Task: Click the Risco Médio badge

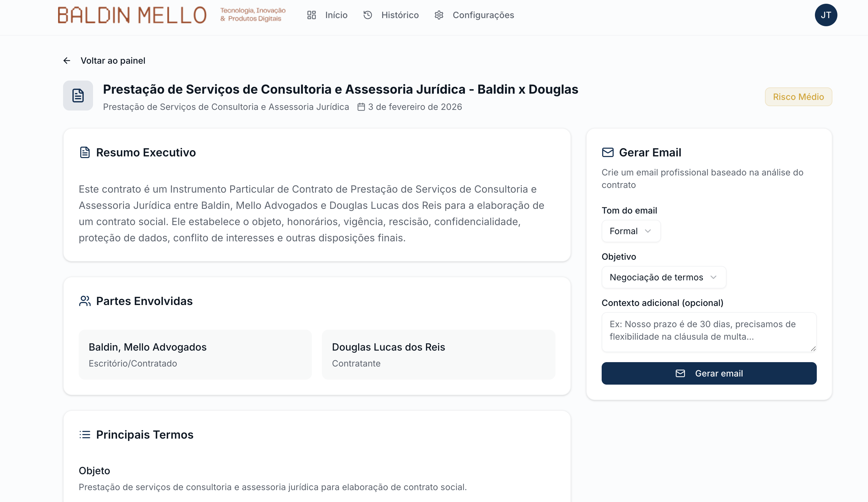Action: (798, 97)
